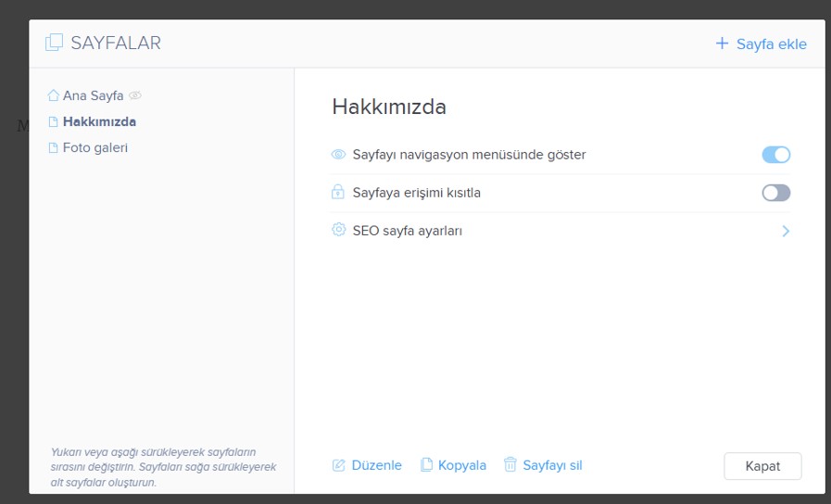Click the Sayfayı sil link text
Image resolution: width=831 pixels, height=504 pixels.
[552, 465]
